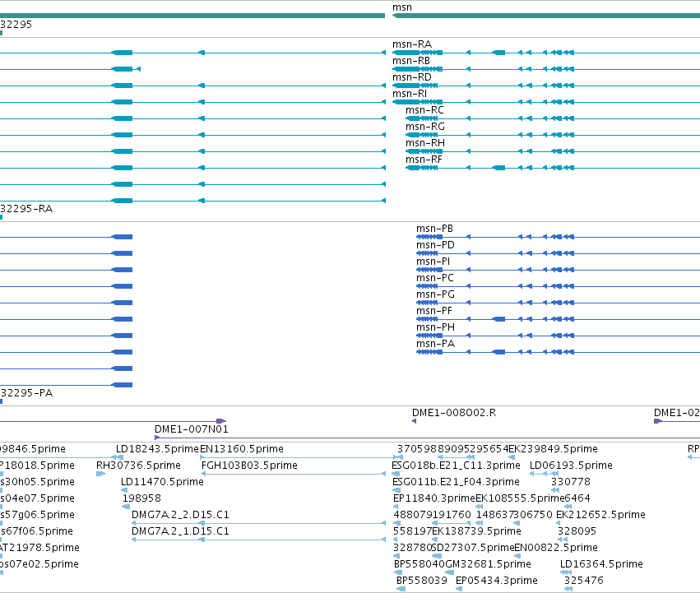This screenshot has height=593, width=700.
Task: Click the msn-RF transcript label
Action: pyautogui.click(x=424, y=160)
